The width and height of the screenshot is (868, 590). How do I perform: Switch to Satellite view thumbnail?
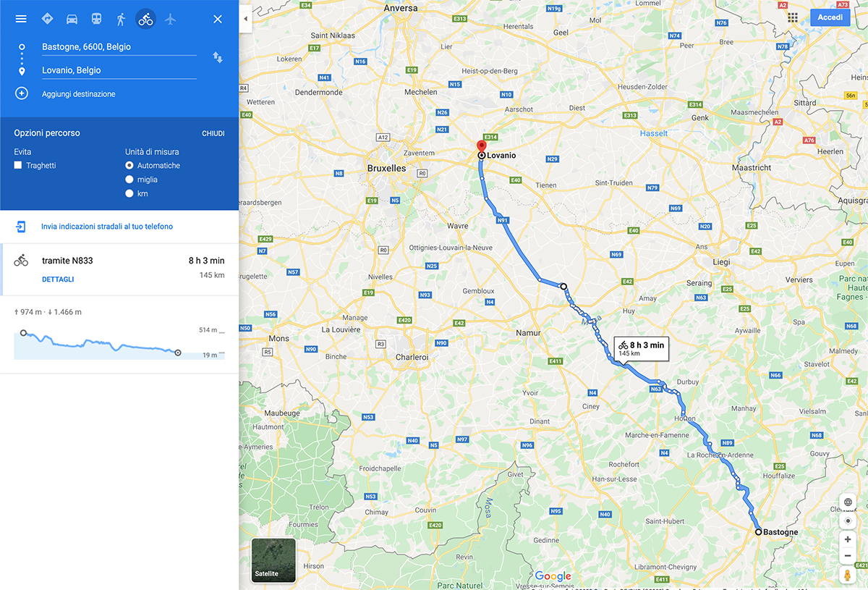[x=273, y=560]
